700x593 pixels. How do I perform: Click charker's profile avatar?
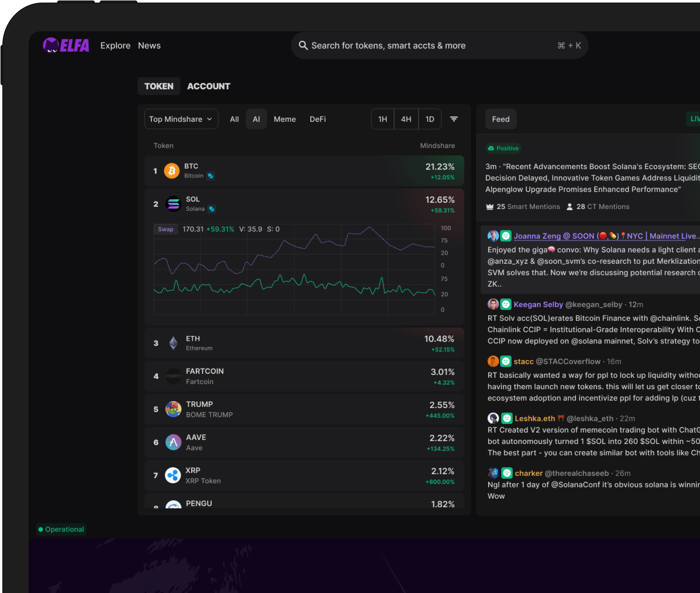point(493,473)
